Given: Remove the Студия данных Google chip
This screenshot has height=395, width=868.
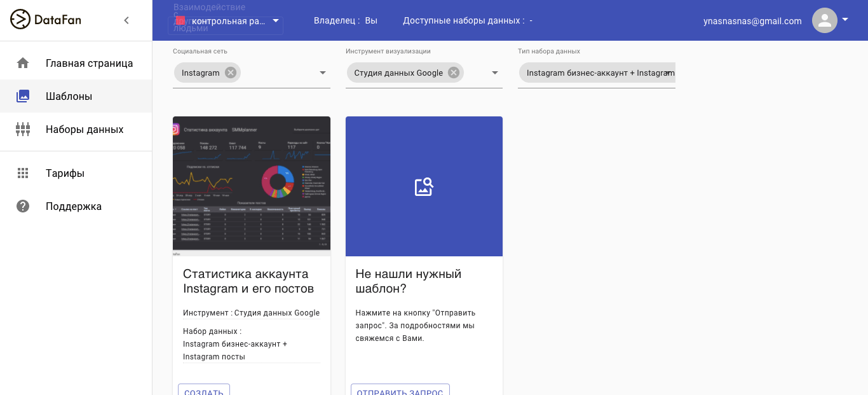Looking at the screenshot, I should [454, 73].
